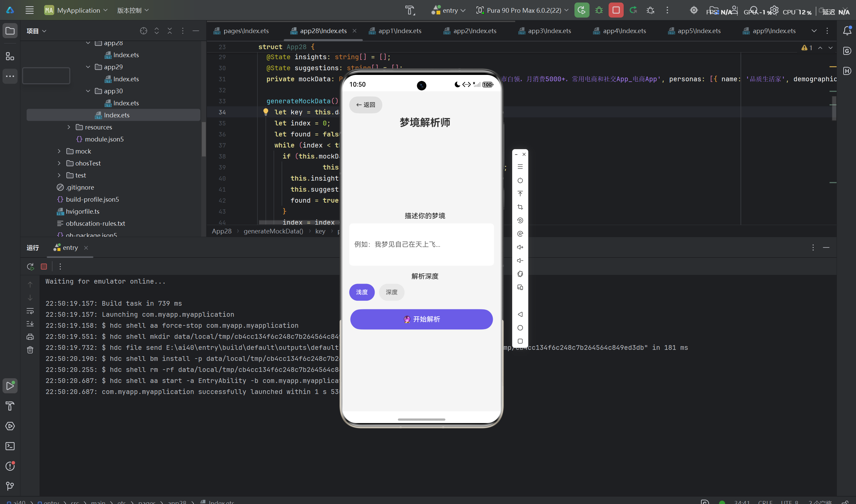The width and height of the screenshot is (856, 504).
Task: Print the console output
Action: (30, 336)
